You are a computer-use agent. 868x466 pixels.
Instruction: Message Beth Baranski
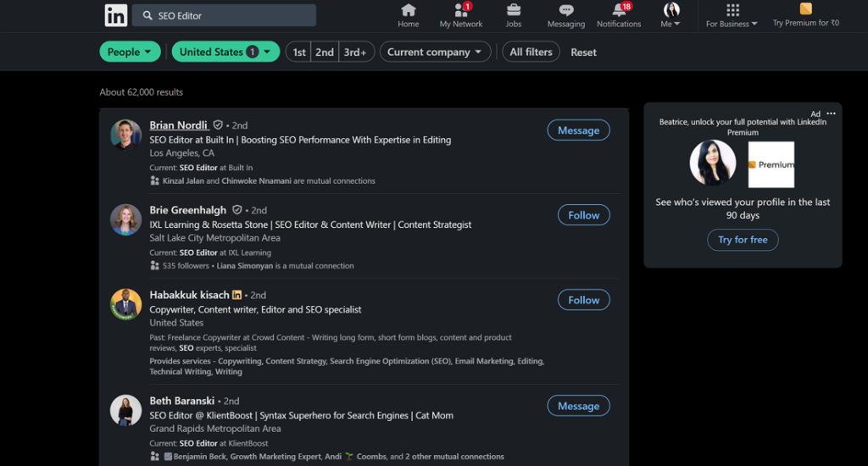578,405
